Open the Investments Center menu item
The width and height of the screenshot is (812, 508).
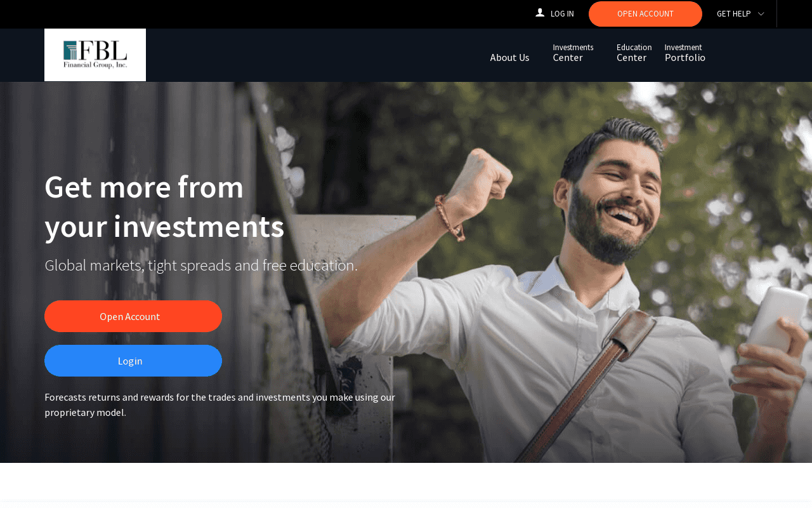573,53
